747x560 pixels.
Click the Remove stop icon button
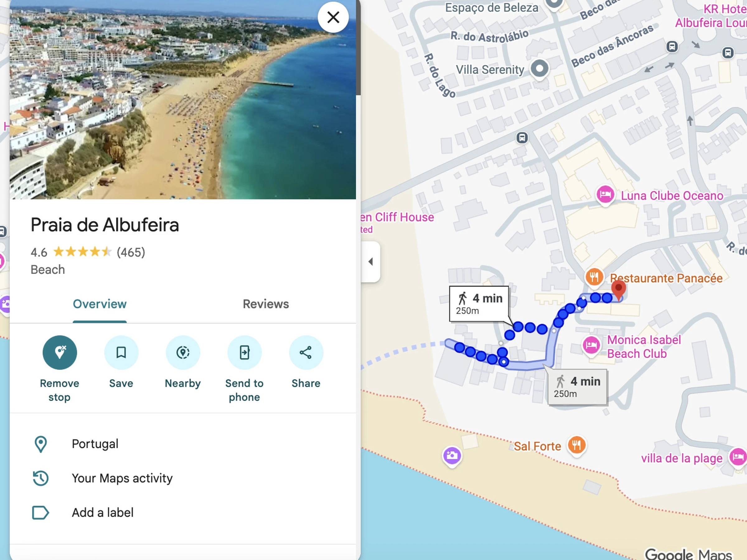59,352
